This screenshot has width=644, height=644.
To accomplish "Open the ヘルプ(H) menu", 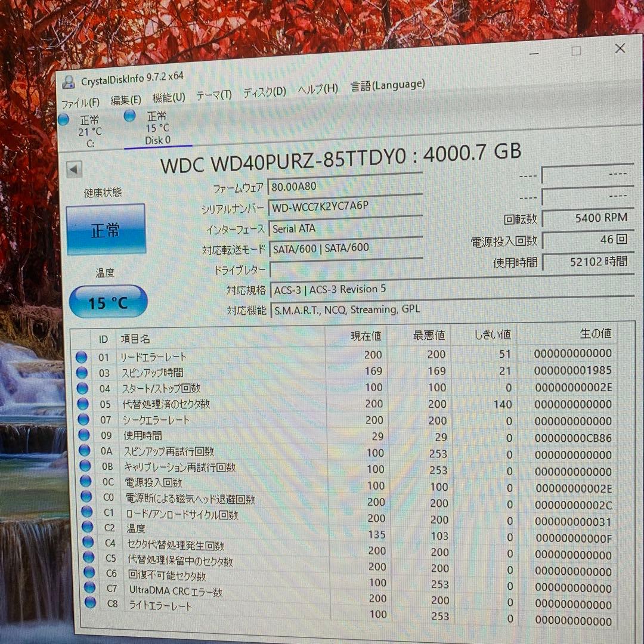I will click(x=318, y=89).
